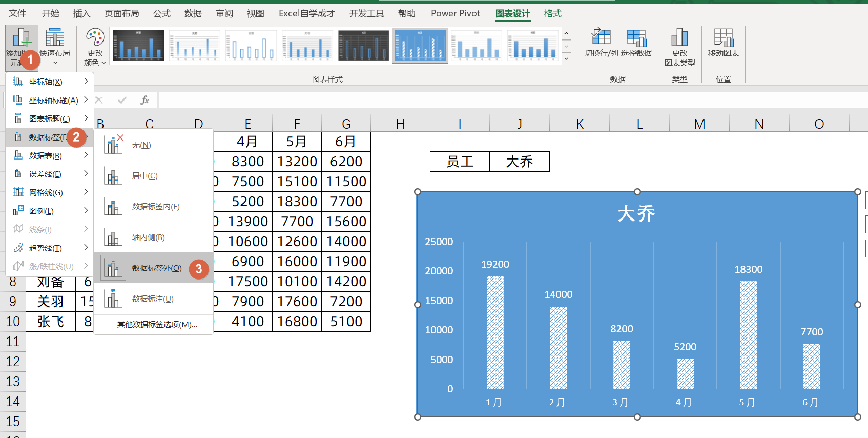Click the formula bar input field
Viewport: 868px width, 438px height.
point(513,100)
